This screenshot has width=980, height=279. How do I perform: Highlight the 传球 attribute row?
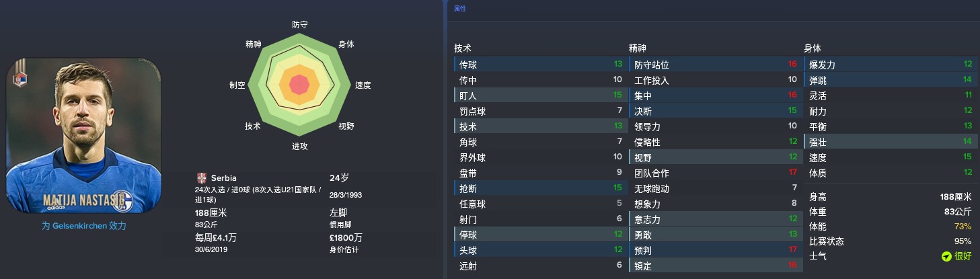coord(540,65)
